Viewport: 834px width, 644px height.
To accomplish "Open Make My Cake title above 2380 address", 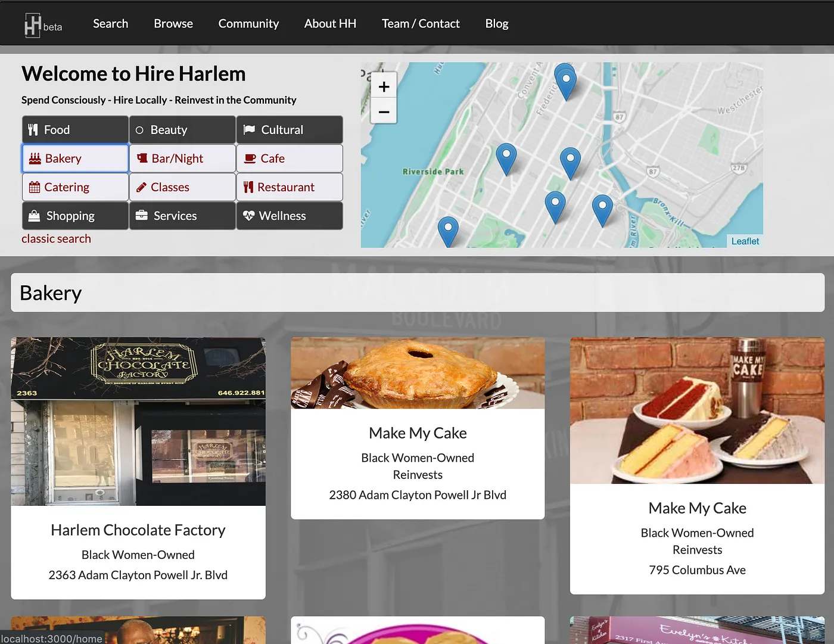I will click(418, 433).
